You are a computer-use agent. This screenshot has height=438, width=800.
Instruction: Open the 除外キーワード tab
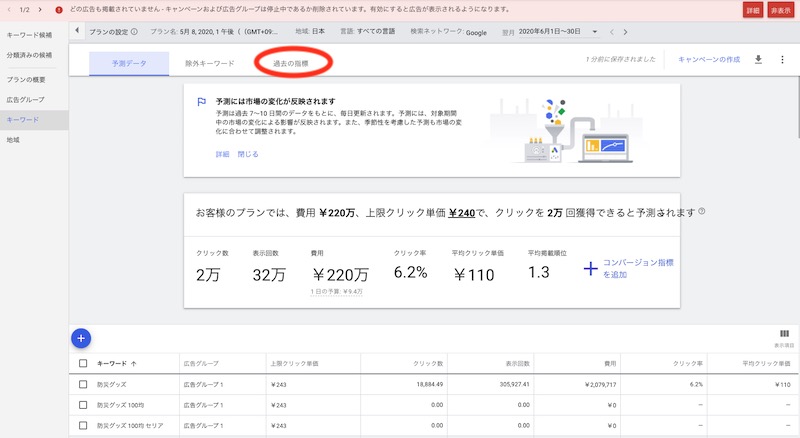(210, 63)
